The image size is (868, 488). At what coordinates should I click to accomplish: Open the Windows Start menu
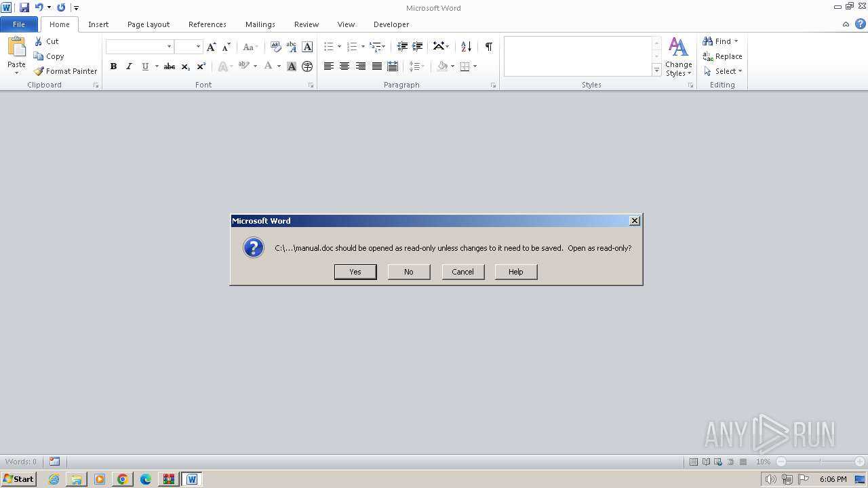pos(18,479)
